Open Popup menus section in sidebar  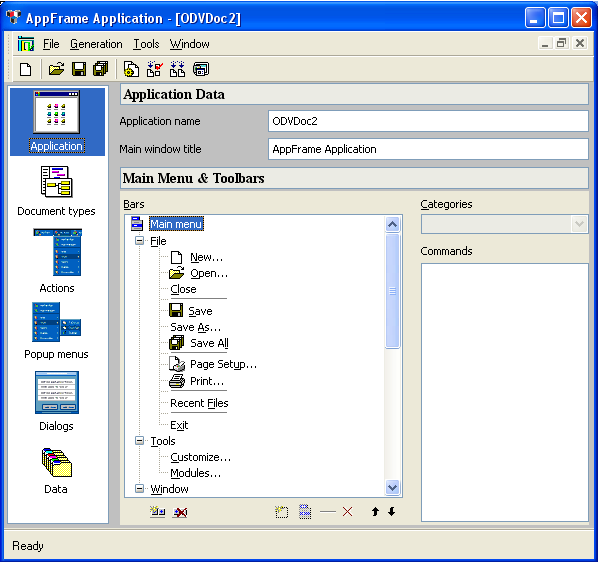[56, 331]
